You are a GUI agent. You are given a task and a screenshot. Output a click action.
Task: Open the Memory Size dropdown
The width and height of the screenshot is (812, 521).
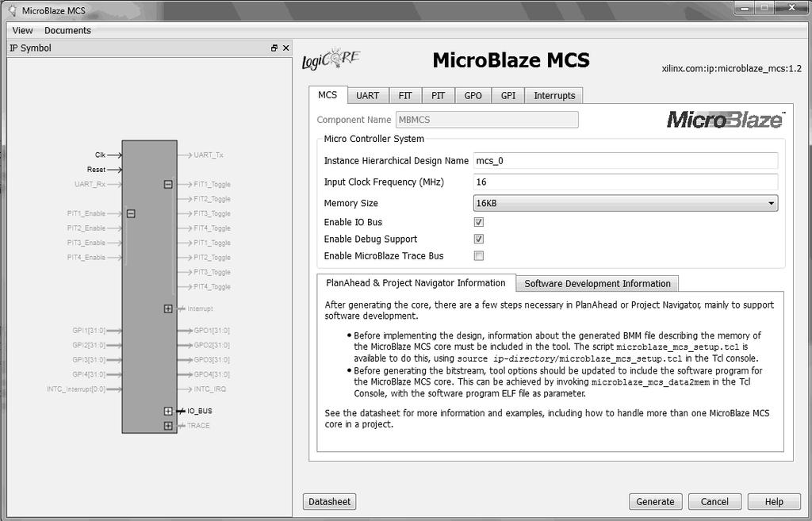pos(626,203)
